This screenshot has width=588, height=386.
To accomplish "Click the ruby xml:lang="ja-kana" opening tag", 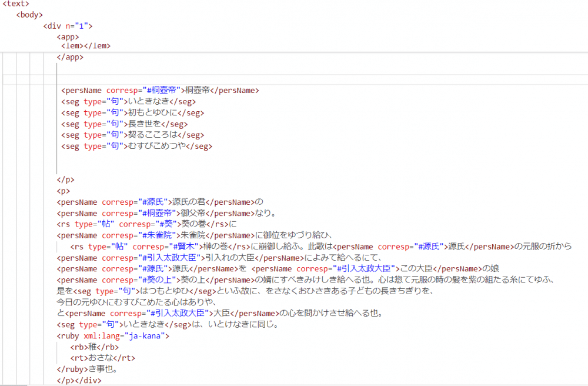I will [113, 336].
